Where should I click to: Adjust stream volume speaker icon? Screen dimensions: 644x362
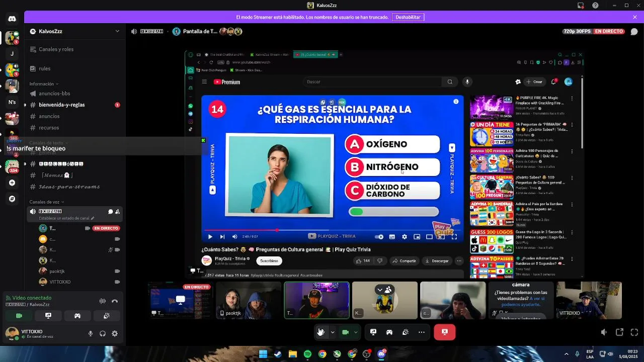click(x=604, y=332)
